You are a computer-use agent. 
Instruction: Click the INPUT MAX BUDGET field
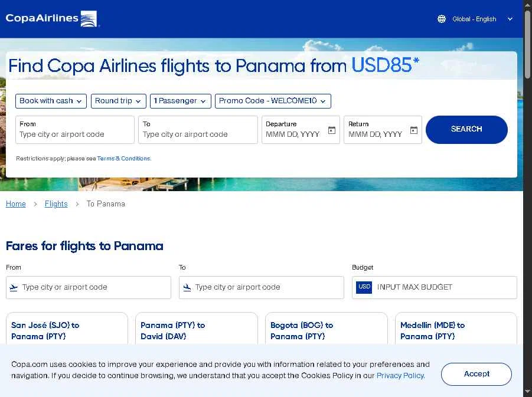click(x=444, y=287)
